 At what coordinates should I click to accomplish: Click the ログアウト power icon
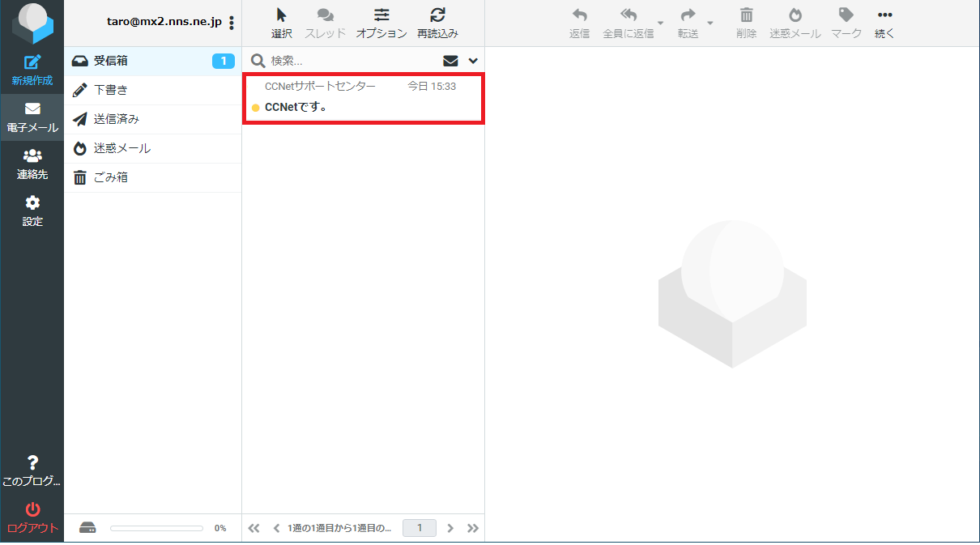(x=32, y=510)
